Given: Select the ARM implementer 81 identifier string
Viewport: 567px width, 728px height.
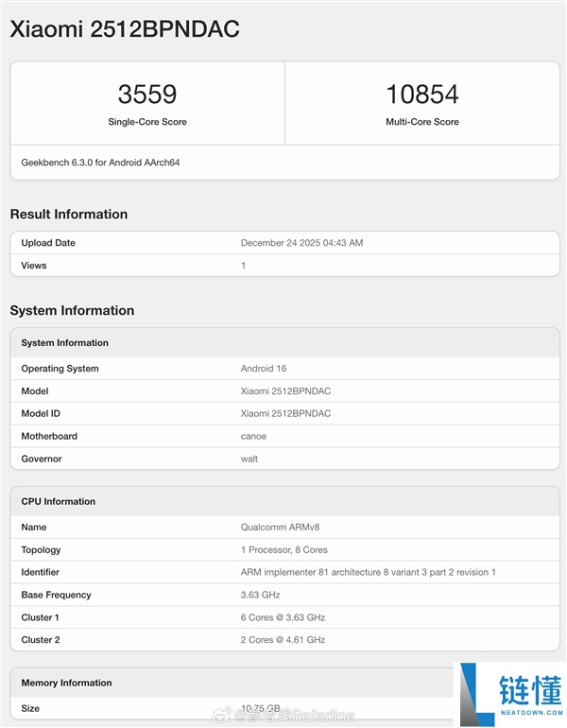Looking at the screenshot, I should coord(368,572).
